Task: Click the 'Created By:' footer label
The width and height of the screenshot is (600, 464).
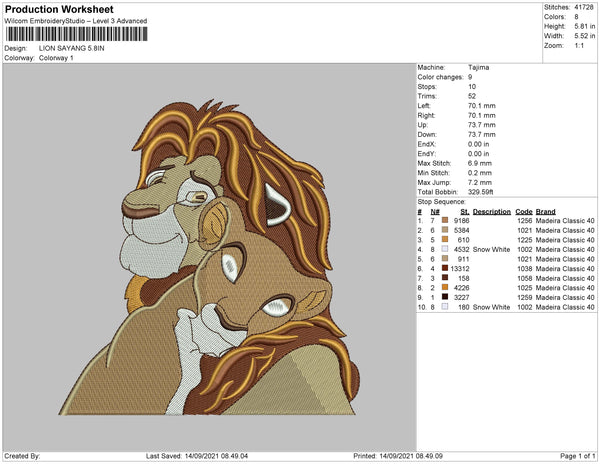Action: (22, 456)
